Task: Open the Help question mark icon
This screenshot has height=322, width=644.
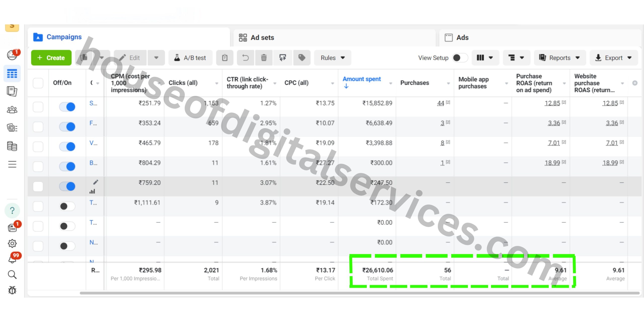Action: 12,210
